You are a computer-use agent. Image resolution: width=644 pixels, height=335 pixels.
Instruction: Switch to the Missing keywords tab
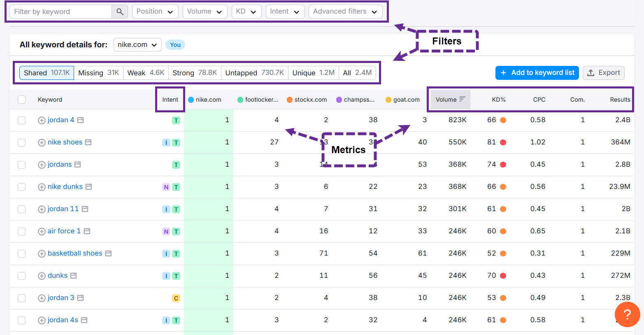(x=99, y=73)
